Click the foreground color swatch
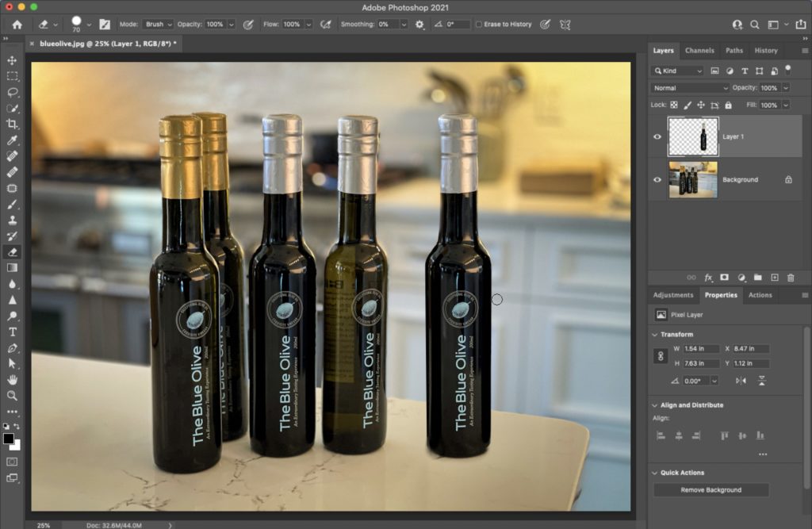 [x=9, y=439]
